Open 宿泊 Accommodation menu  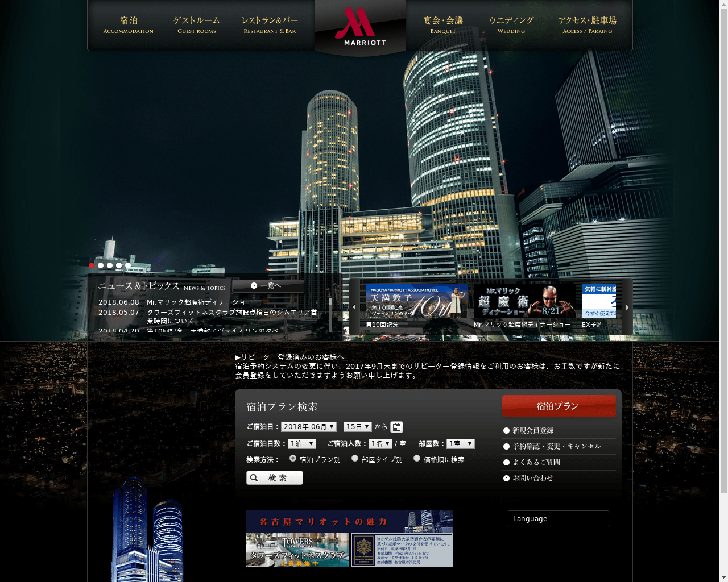(x=129, y=25)
